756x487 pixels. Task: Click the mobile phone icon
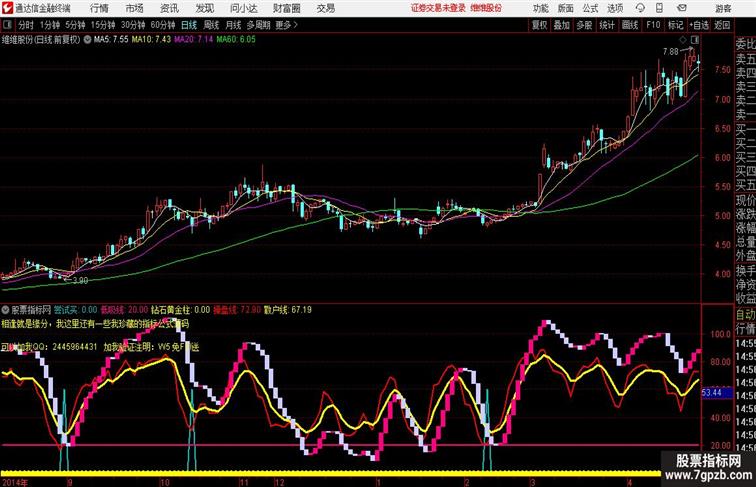(659, 8)
